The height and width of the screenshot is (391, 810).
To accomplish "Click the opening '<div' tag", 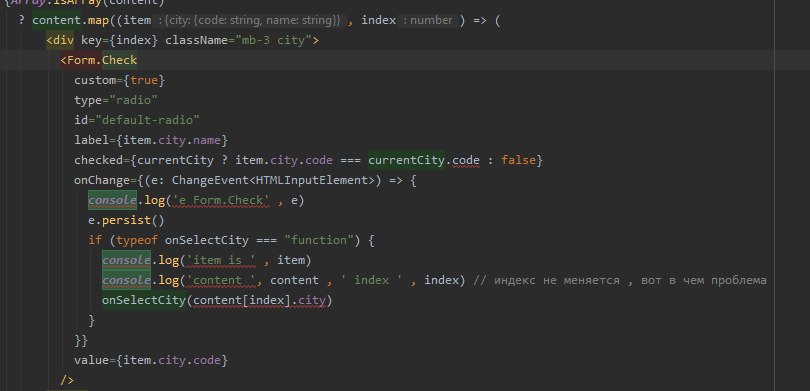I will [60, 40].
